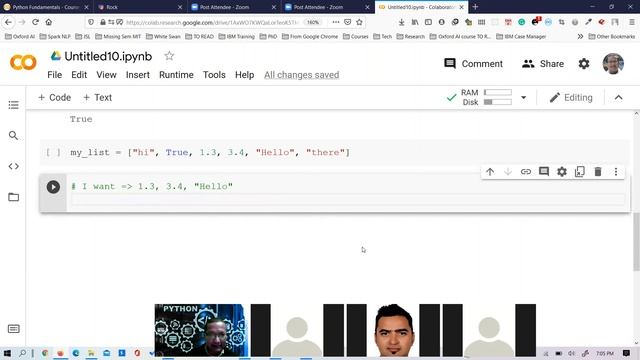Open the Edit menu

(x=79, y=75)
